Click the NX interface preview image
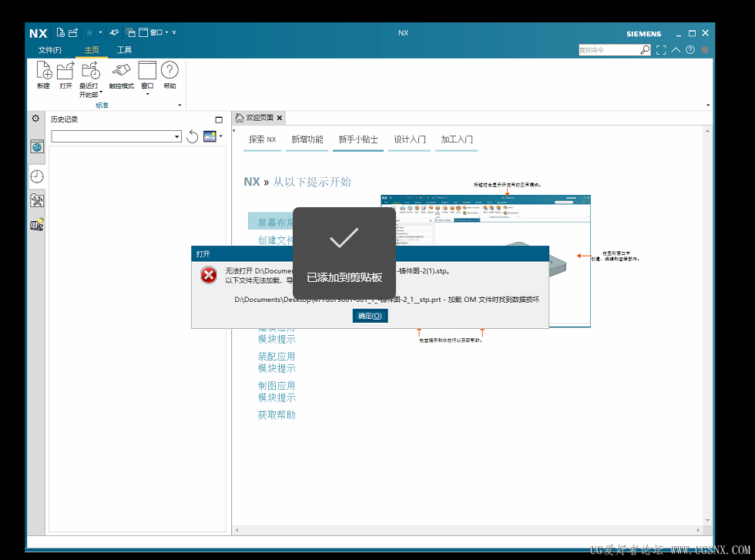Screen dimensions: 755x560 point(485,261)
